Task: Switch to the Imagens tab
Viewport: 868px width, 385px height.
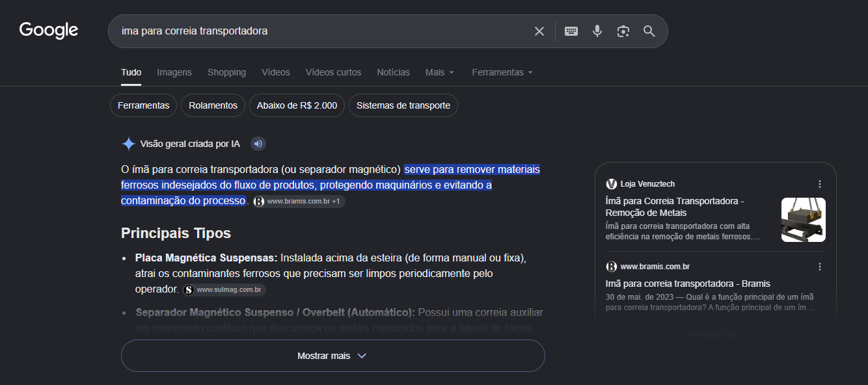Action: tap(174, 72)
